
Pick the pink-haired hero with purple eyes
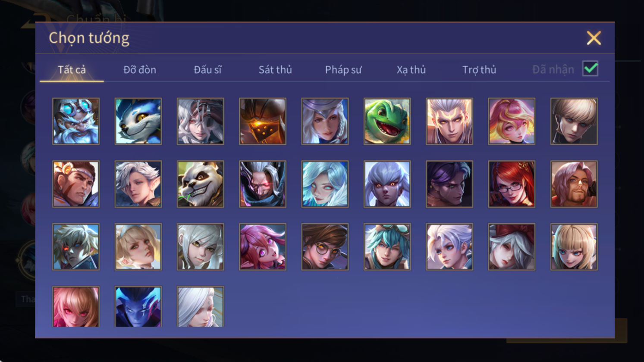263,247
